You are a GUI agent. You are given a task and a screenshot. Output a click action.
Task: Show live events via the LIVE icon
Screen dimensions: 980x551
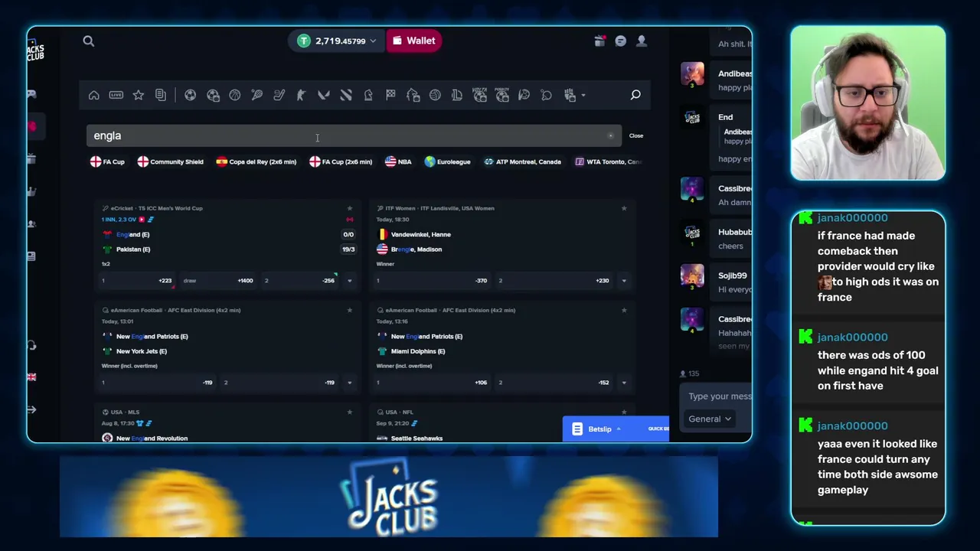click(x=116, y=95)
